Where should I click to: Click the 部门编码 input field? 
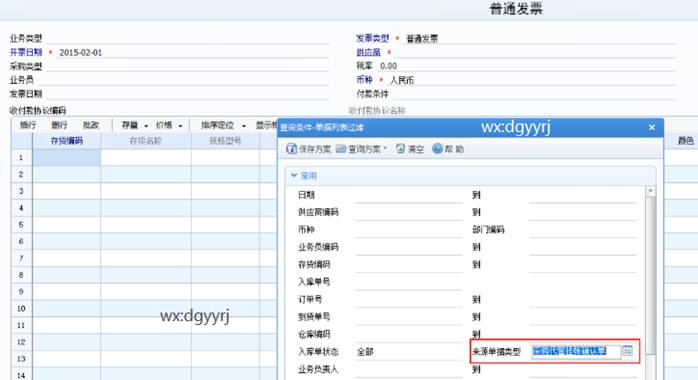pos(582,230)
